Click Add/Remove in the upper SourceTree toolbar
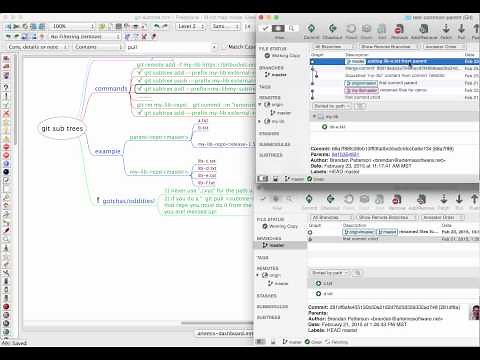 click(x=424, y=31)
